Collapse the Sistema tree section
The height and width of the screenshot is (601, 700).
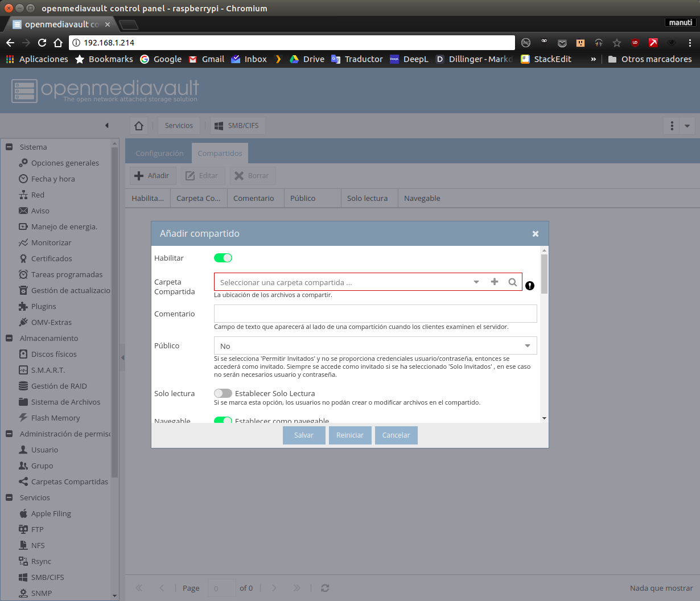pyautogui.click(x=9, y=147)
